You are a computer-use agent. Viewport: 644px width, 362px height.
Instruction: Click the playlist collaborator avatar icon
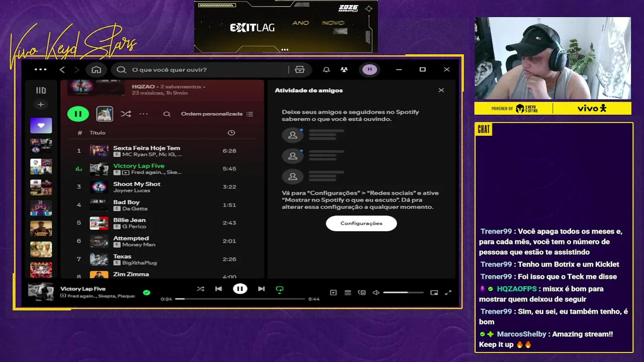(x=105, y=114)
